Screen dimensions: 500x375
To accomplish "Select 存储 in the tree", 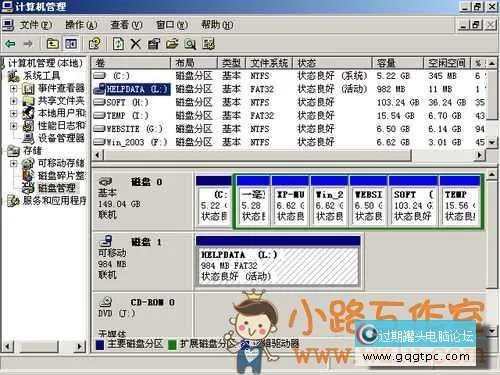I will point(32,151).
